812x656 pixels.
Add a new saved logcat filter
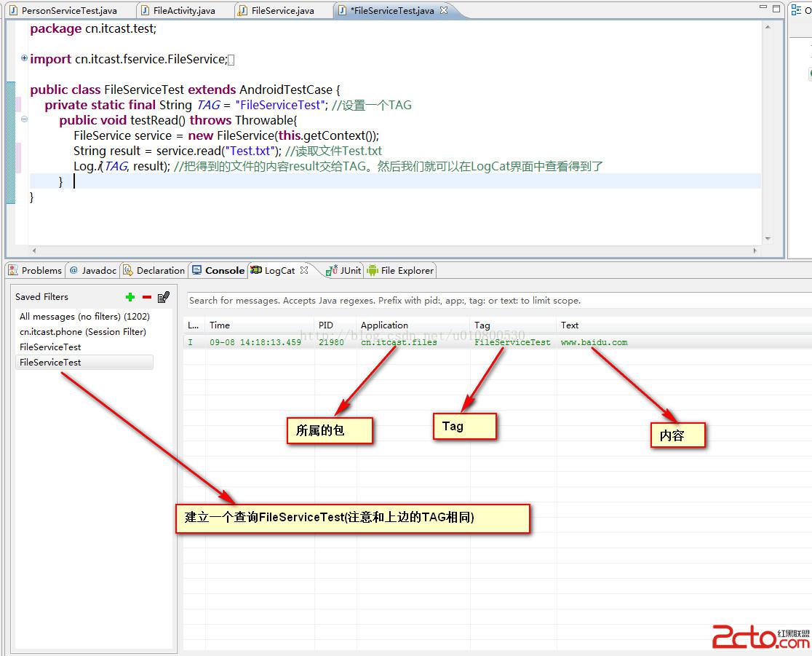[x=130, y=297]
